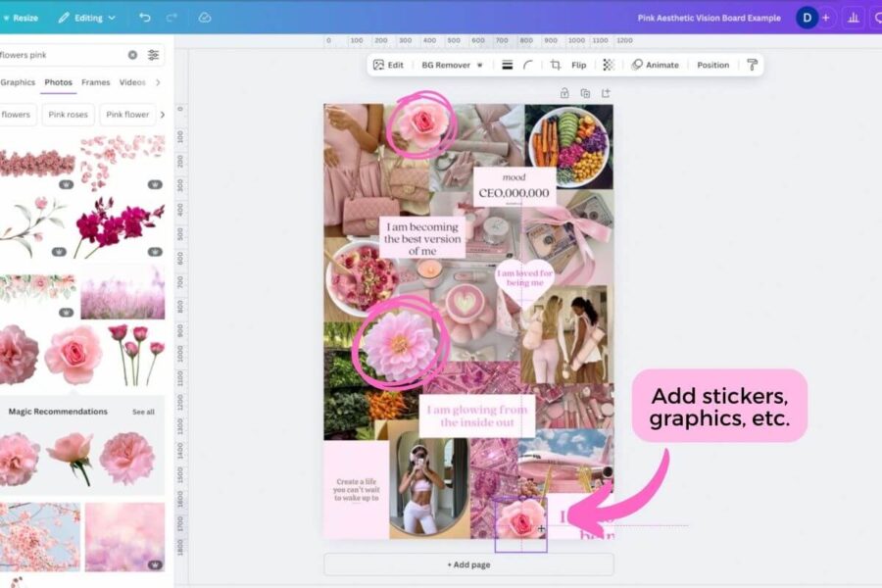The height and width of the screenshot is (588, 882).
Task: Expand more search keyword chips
Action: coord(163,115)
